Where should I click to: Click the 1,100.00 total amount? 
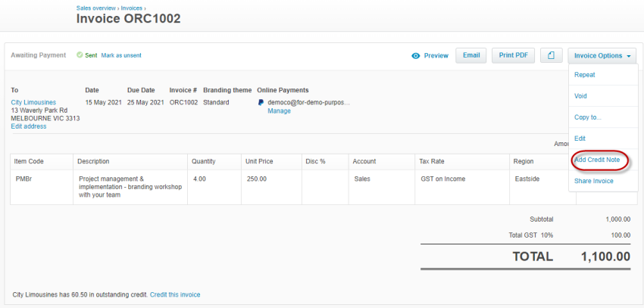pyautogui.click(x=606, y=257)
